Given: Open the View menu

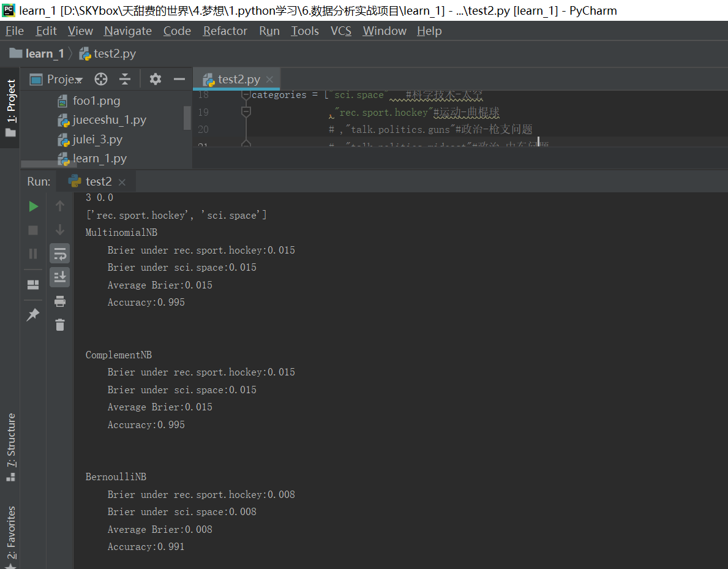Looking at the screenshot, I should point(80,31).
